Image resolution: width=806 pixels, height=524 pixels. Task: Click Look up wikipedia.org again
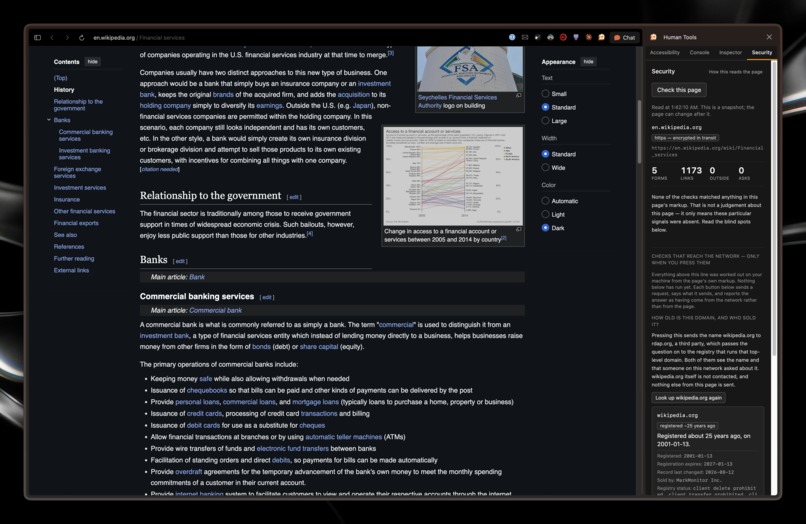pos(689,397)
